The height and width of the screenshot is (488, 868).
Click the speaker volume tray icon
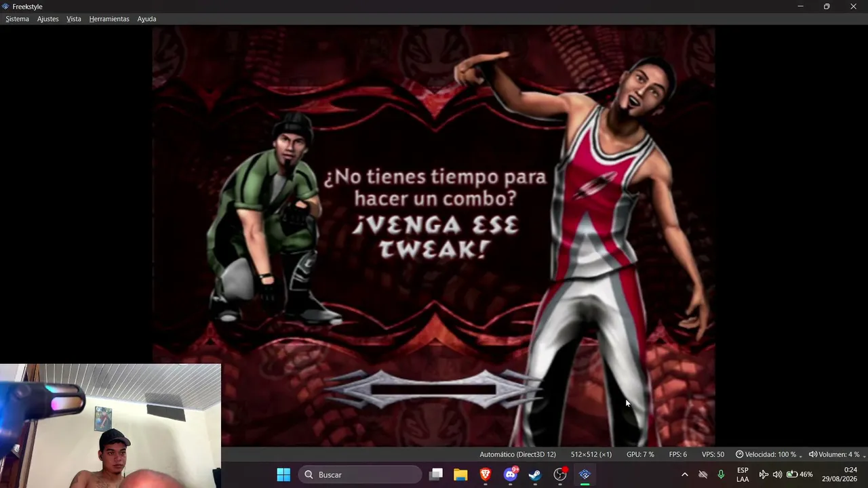click(777, 474)
